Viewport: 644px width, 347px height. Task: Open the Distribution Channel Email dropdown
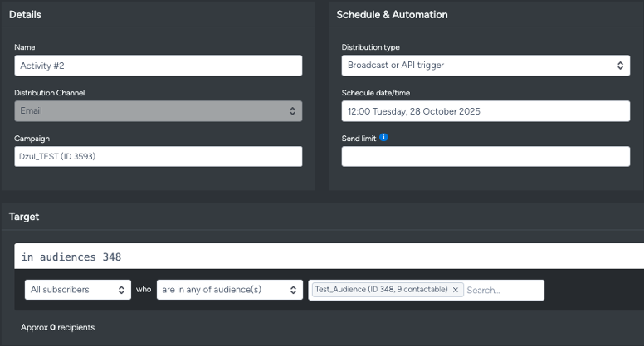158,111
